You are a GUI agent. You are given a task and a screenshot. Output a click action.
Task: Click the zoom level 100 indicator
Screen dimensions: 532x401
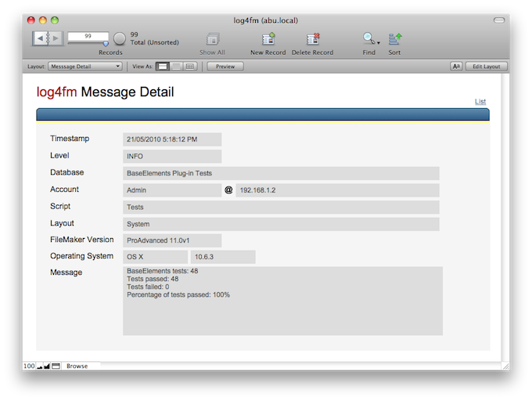click(x=29, y=366)
